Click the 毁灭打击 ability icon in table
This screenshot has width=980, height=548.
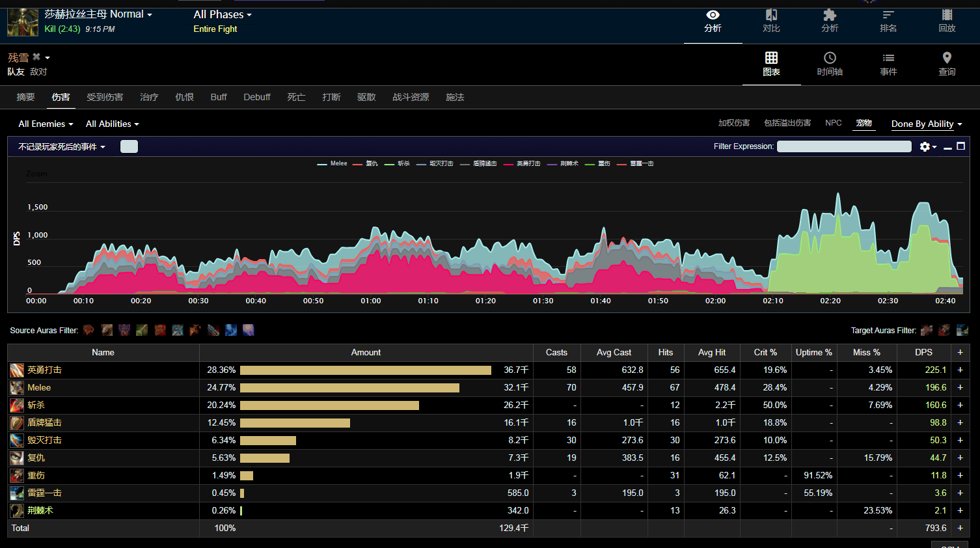[x=17, y=441]
